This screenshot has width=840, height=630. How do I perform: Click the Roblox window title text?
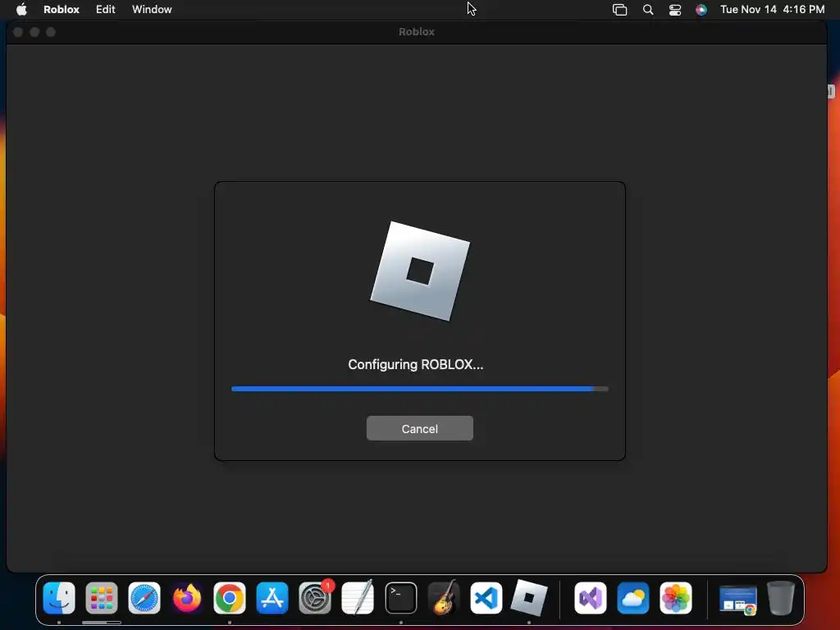tap(416, 32)
